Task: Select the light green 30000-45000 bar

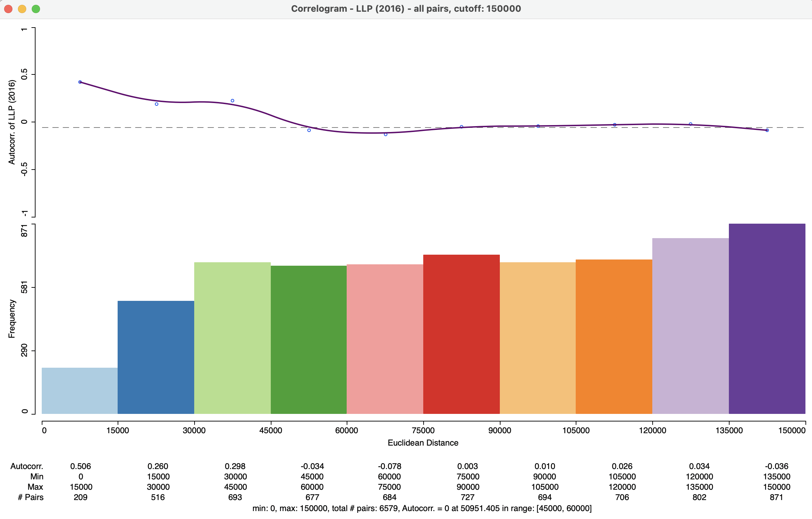Action: pos(232,338)
